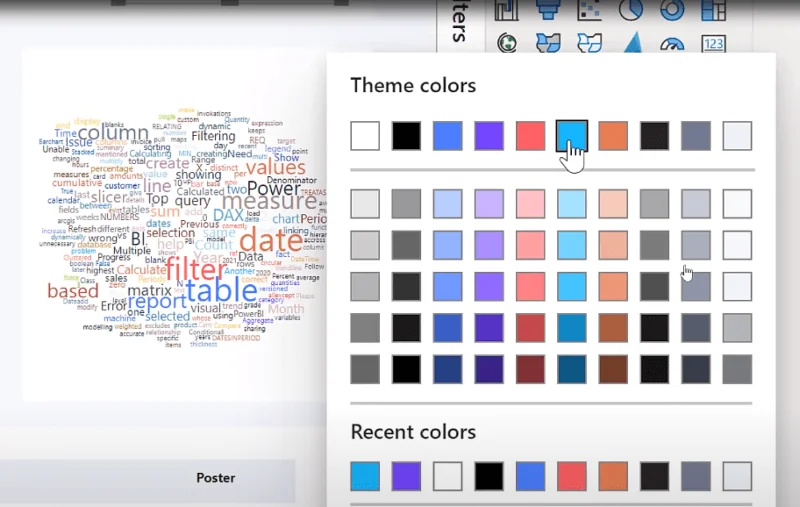This screenshot has width=800, height=507.
Task: Select the purple 50% darker shade
Action: point(489,369)
